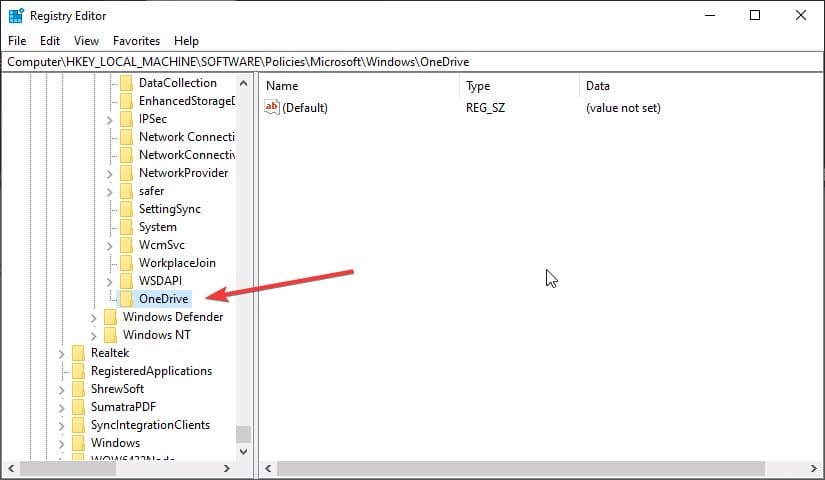Click the (value not set) data cell
Image resolution: width=825 pixels, height=480 pixels.
(623, 108)
